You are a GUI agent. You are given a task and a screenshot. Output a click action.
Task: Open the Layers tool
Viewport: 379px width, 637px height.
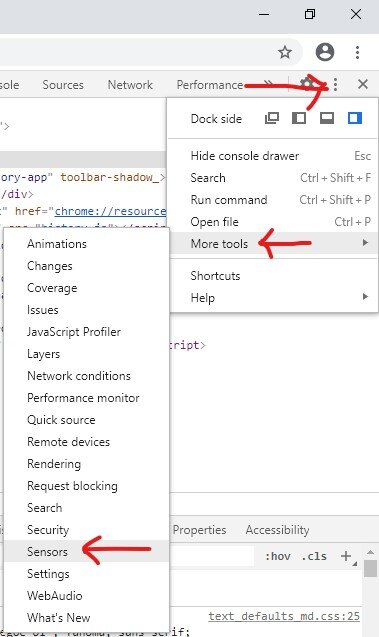[86, 354]
